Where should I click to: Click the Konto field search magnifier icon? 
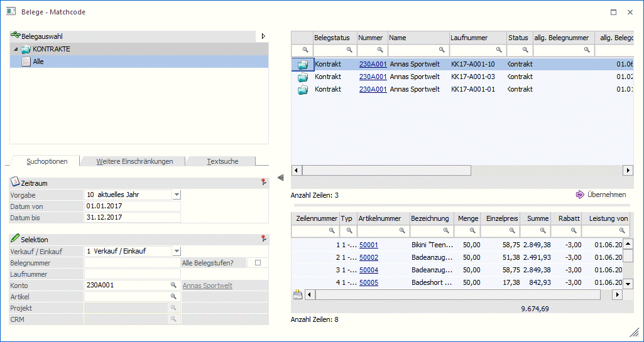point(173,285)
